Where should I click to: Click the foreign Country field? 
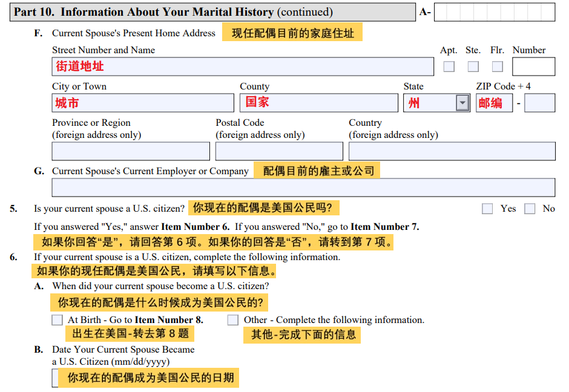pos(452,151)
